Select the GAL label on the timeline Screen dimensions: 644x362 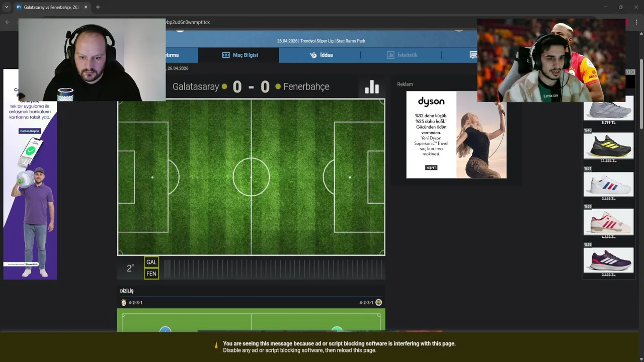click(151, 262)
